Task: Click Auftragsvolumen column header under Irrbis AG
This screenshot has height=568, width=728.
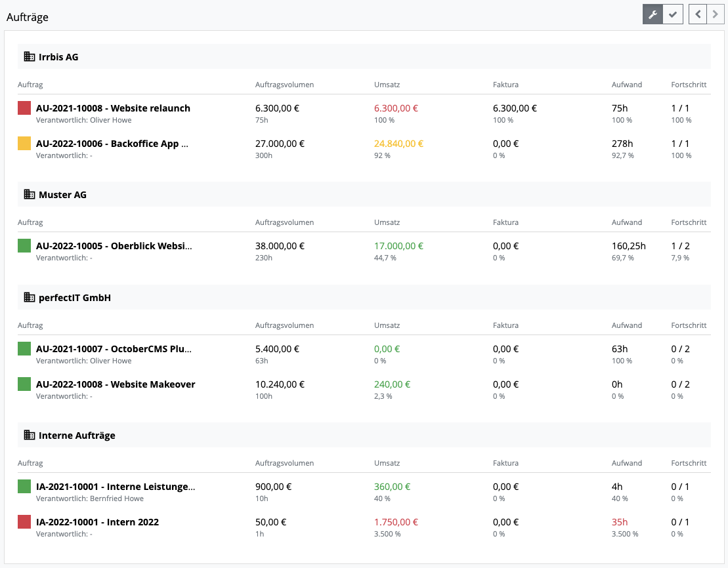Action: tap(284, 85)
